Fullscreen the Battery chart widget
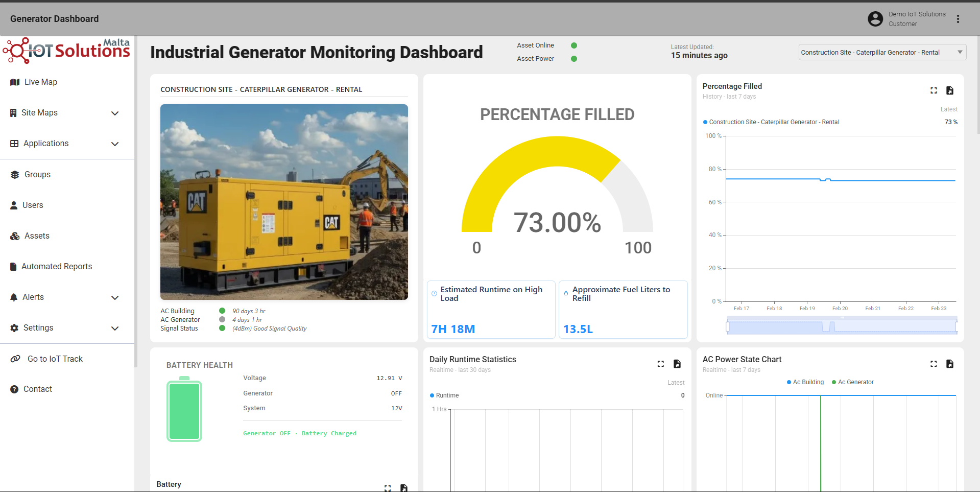Screen dimensions: 980x492 (x=388, y=488)
